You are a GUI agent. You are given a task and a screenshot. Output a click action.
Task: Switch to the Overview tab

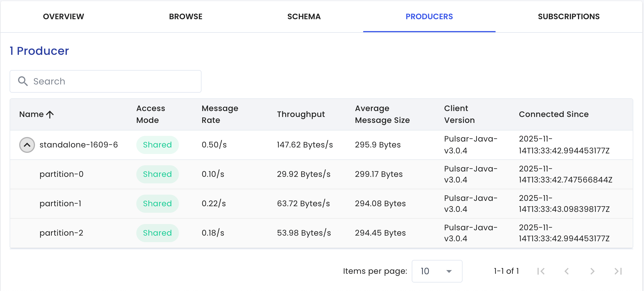coord(63,17)
